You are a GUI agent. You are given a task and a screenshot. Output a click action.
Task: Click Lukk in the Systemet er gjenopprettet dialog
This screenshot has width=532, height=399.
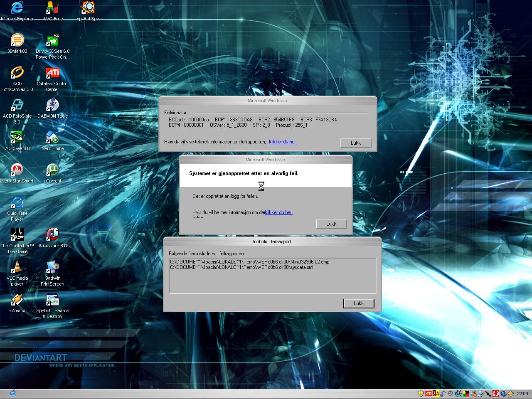tap(331, 224)
